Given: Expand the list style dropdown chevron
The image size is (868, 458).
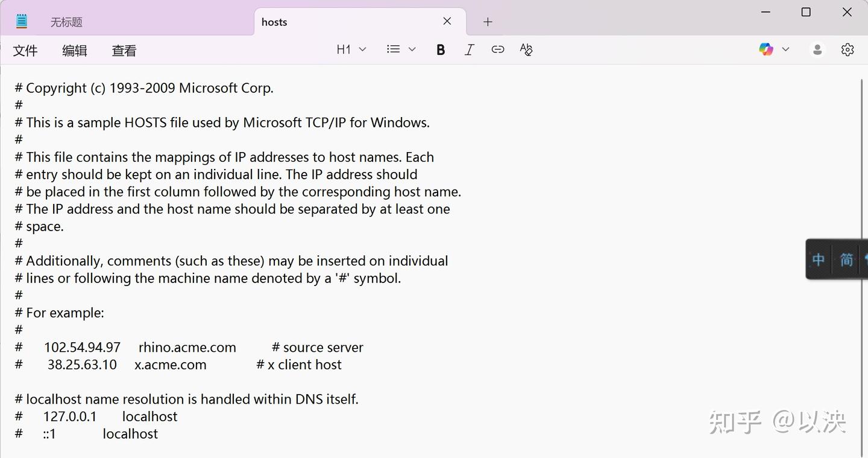Looking at the screenshot, I should (412, 49).
